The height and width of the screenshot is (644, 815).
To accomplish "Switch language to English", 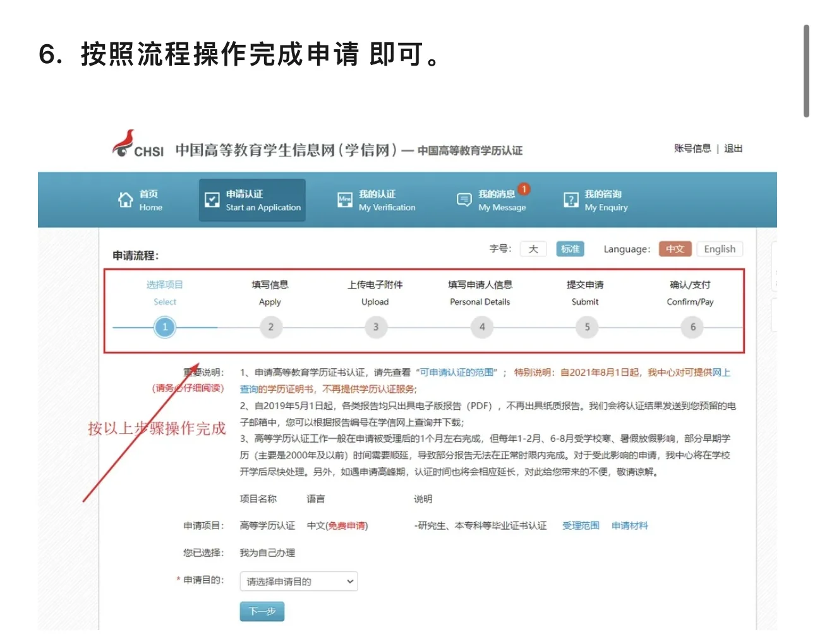I will click(720, 249).
